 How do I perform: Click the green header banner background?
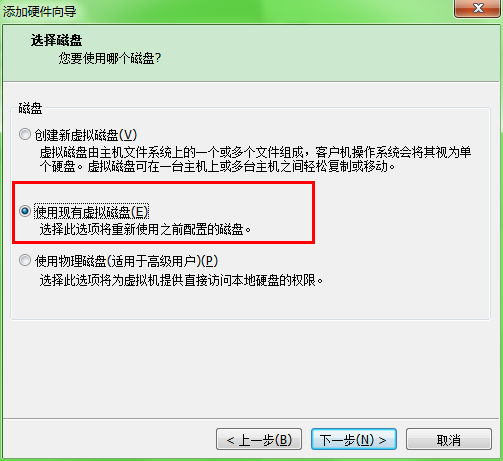click(300, 53)
